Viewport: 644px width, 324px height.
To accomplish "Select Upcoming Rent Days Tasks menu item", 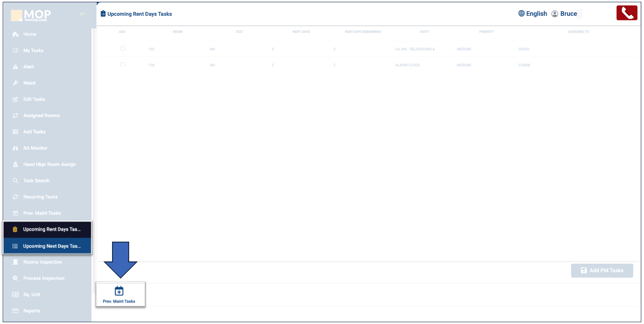I will (51, 229).
